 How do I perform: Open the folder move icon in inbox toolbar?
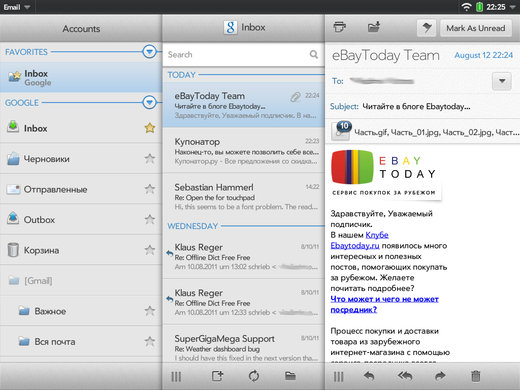click(290, 376)
